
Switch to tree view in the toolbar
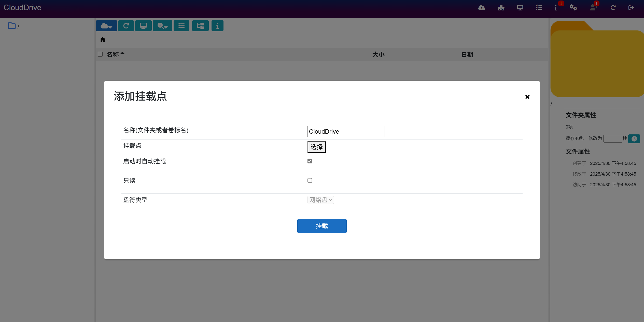200,26
